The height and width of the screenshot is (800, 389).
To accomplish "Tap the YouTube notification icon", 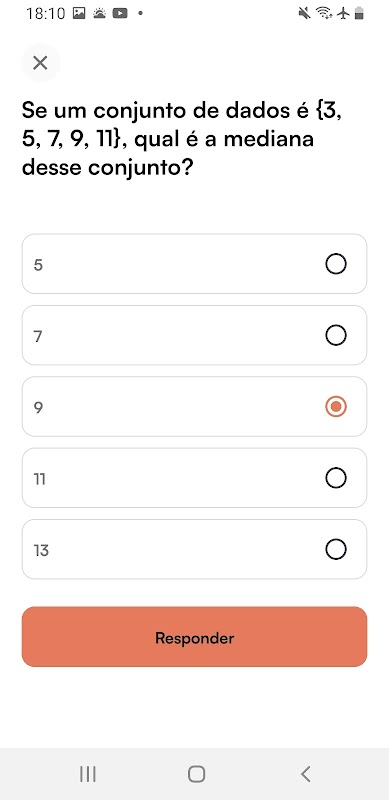I will coord(119,13).
